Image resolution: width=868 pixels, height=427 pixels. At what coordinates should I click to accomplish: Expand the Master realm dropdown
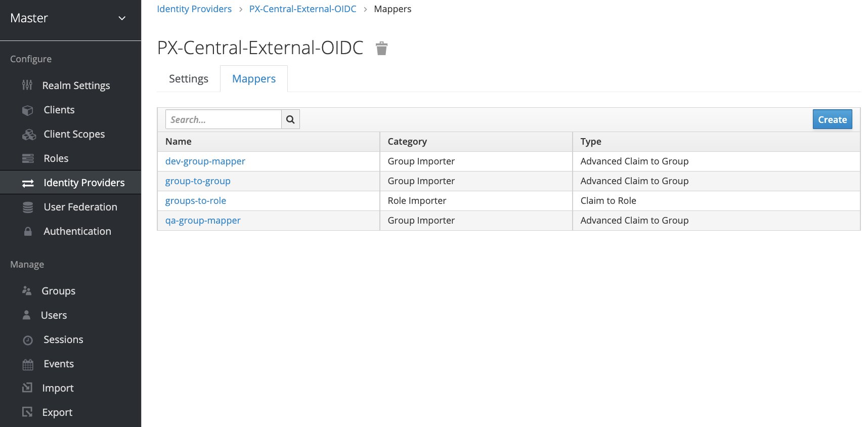pos(121,18)
